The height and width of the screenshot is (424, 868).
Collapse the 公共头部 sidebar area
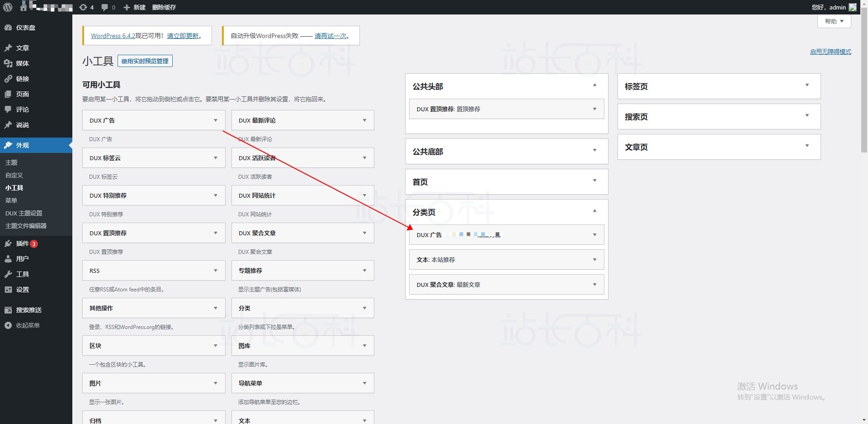tap(595, 85)
